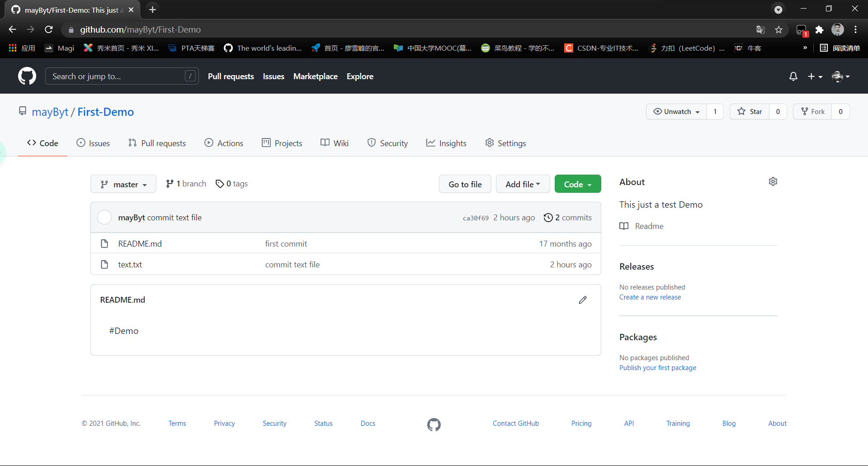Select the Settings tab
Viewport: 868px width, 466px height.
point(505,143)
